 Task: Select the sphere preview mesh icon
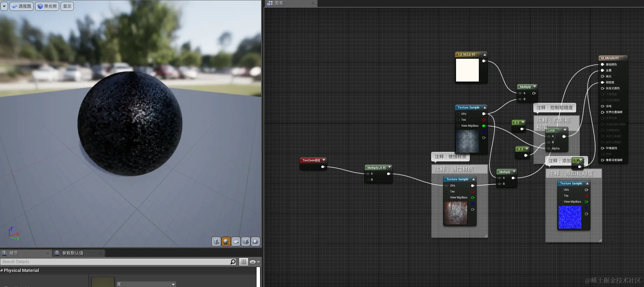(x=226, y=241)
